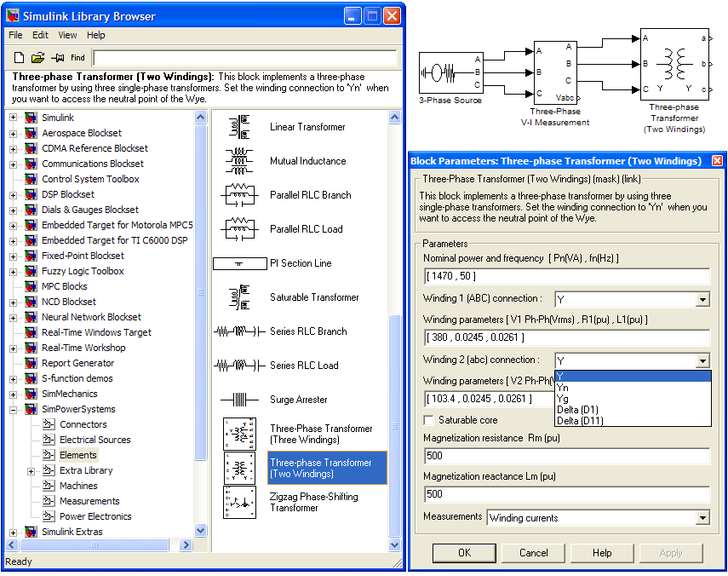Select the Saturable Transformer block icon

(239, 297)
